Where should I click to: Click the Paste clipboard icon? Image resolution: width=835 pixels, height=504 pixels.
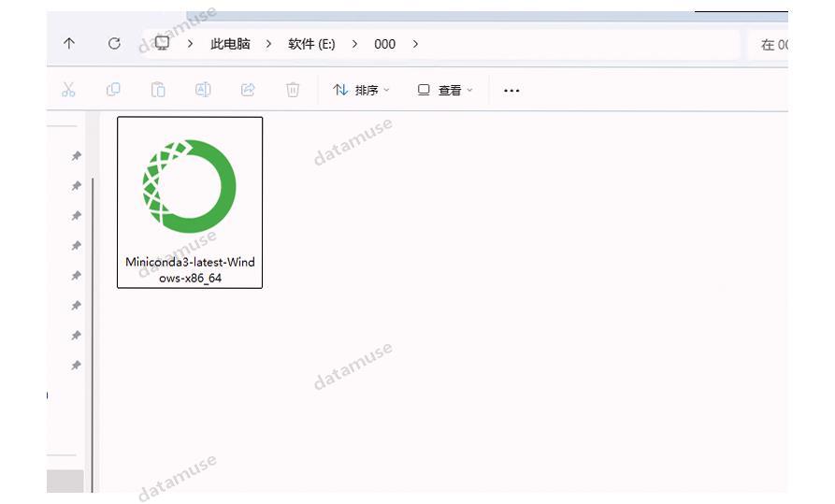[158, 90]
